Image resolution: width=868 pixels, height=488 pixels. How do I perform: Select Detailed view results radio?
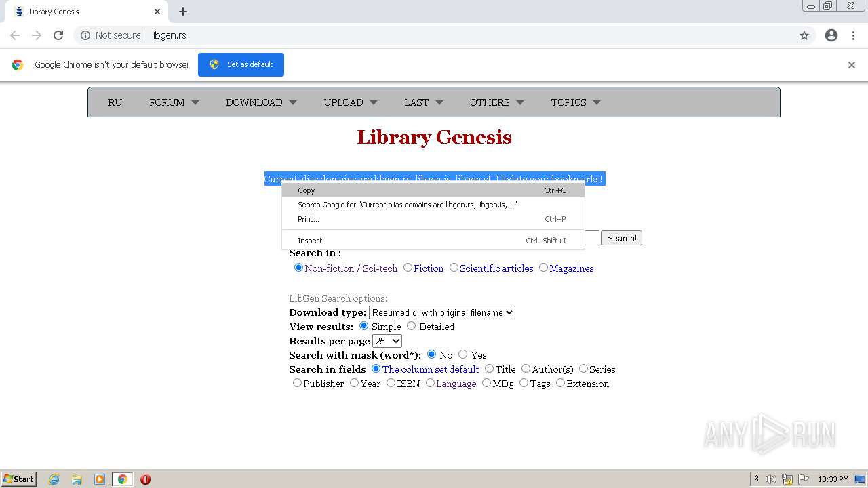tap(411, 326)
